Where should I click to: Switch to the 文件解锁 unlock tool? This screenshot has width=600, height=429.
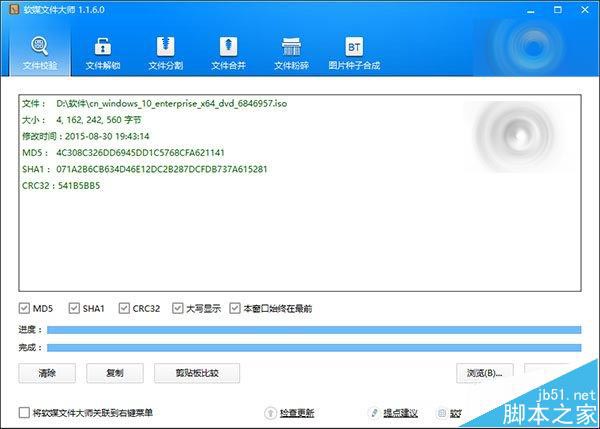pyautogui.click(x=103, y=53)
